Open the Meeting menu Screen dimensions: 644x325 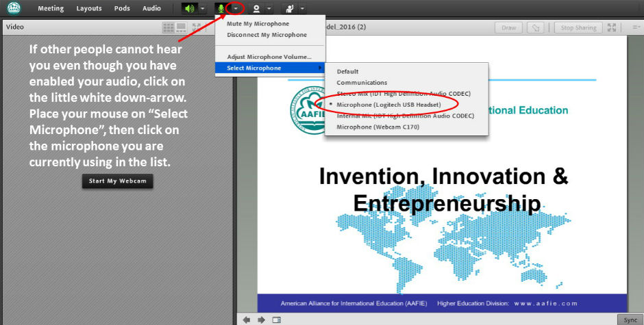51,8
